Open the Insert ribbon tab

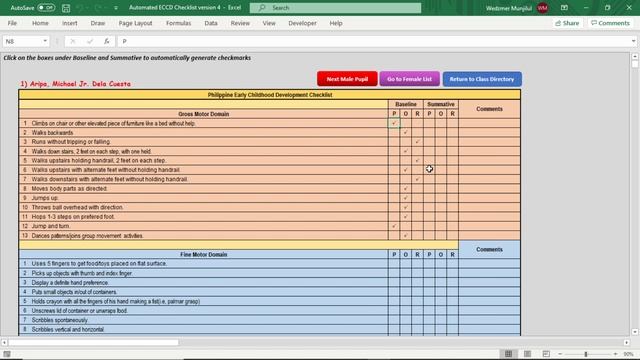(x=69, y=23)
